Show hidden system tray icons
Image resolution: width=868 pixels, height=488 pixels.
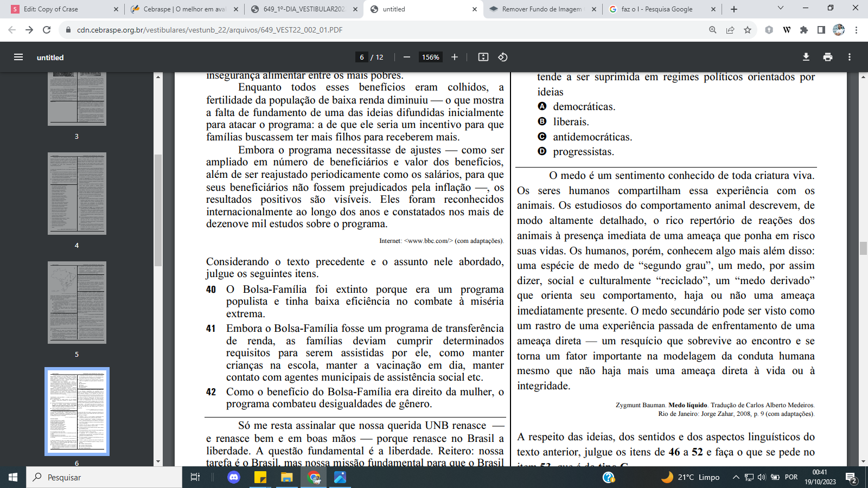736,477
